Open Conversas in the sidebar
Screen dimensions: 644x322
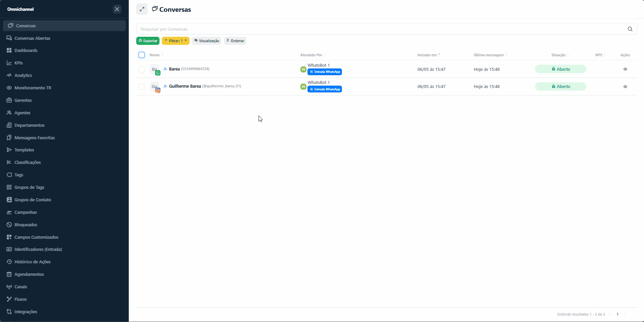(x=64, y=26)
